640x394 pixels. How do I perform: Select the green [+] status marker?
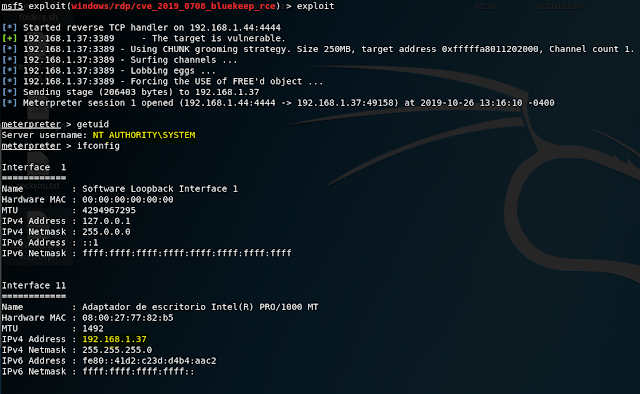coord(9,38)
